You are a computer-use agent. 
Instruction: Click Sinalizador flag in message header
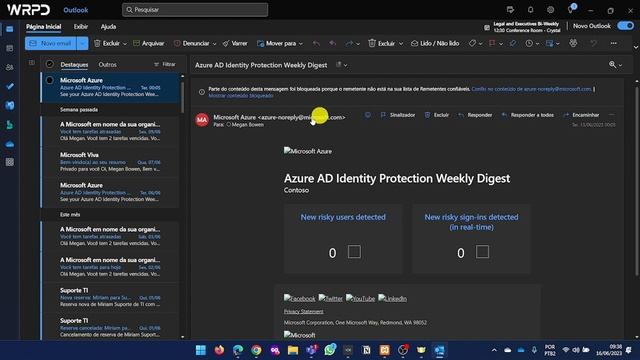click(x=398, y=115)
